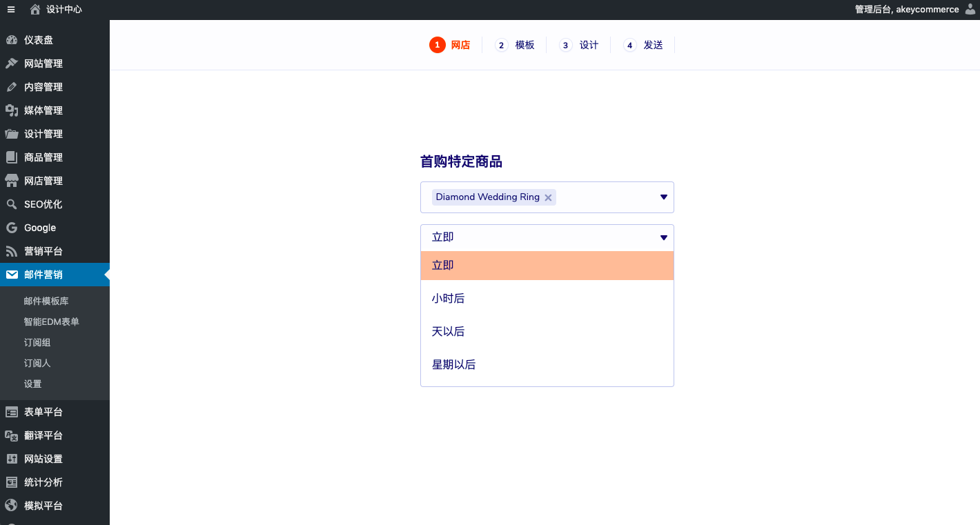Pick 星期以后 from the dropdown list
The width and height of the screenshot is (980, 525).
point(453,365)
